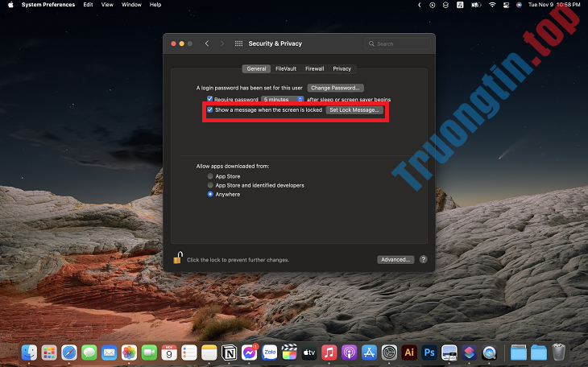Open Calendar showing 9 in dock
This screenshot has width=588, height=367.
169,353
